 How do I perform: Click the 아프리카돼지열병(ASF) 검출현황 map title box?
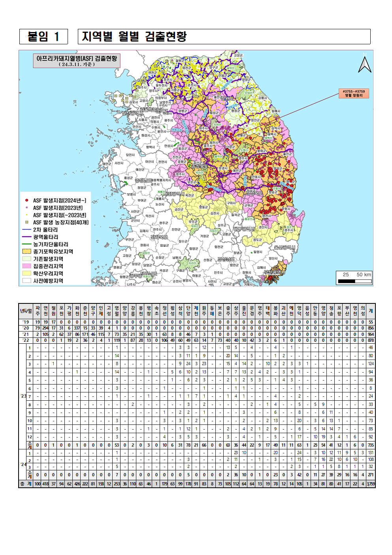coord(77,61)
